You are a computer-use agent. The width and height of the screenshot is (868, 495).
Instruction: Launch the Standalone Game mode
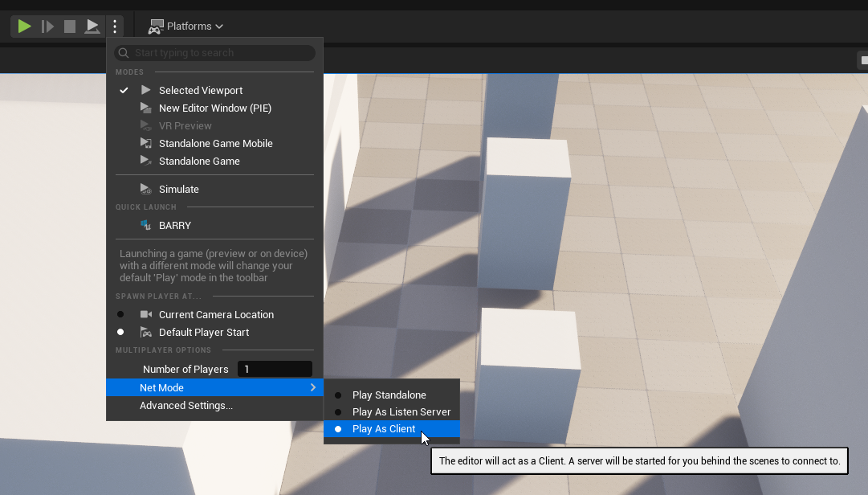[199, 162]
